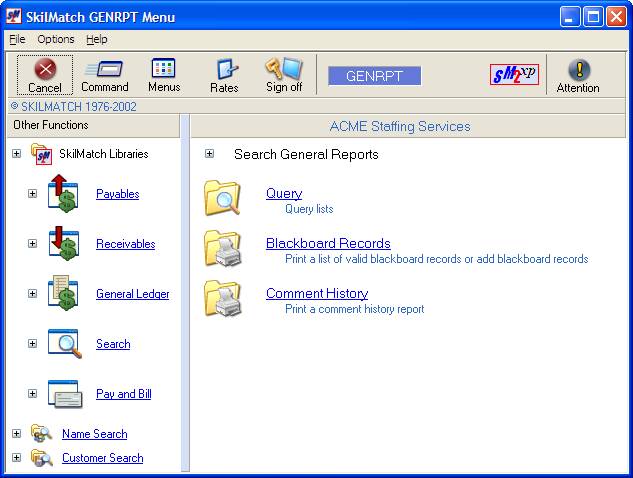Expand the Customer Search node
Viewport: 633px width, 478px height.
pos(16,458)
